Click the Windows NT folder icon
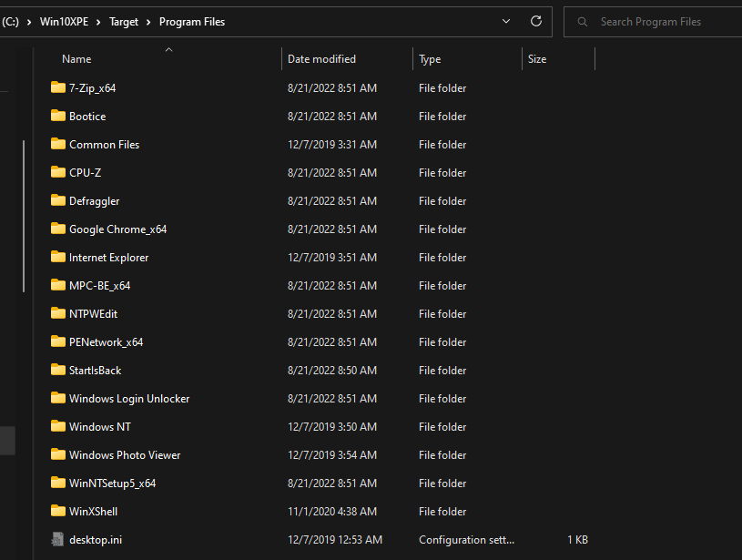742x560 pixels. [57, 426]
